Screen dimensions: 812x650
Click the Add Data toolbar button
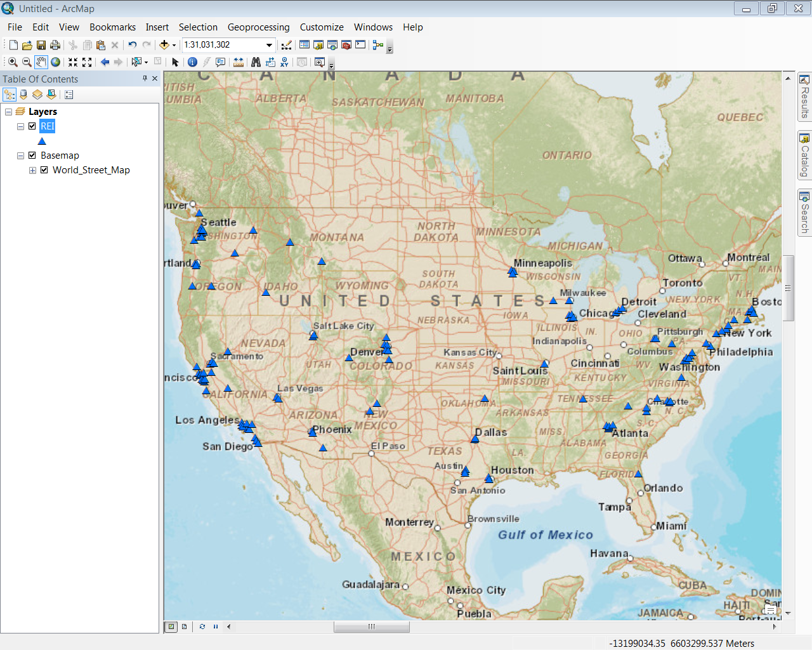click(164, 45)
